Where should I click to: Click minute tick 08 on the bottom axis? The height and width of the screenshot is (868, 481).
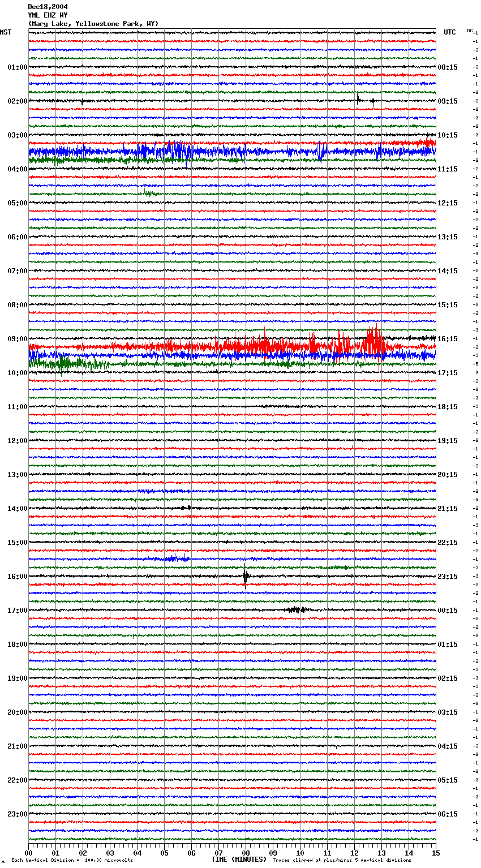click(x=246, y=853)
